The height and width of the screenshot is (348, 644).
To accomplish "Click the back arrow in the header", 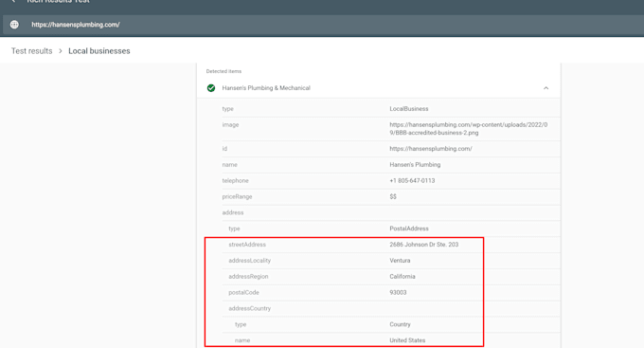I will (13, 1).
